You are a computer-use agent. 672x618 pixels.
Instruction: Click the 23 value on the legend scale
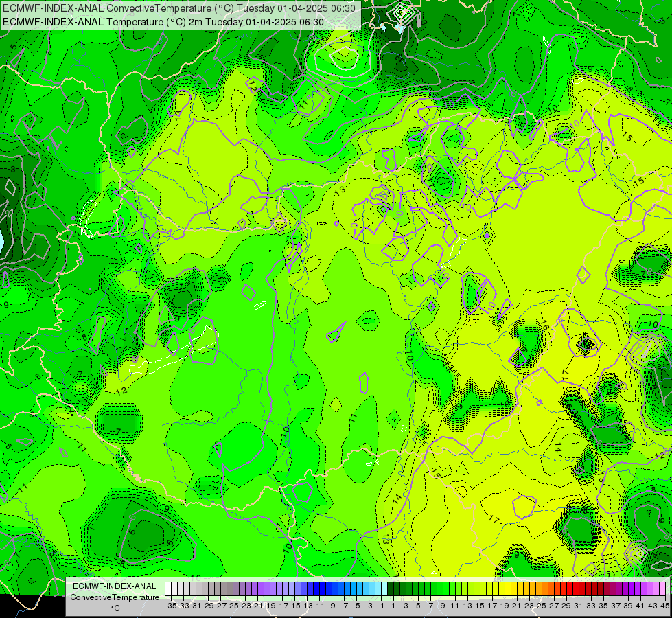[529, 606]
